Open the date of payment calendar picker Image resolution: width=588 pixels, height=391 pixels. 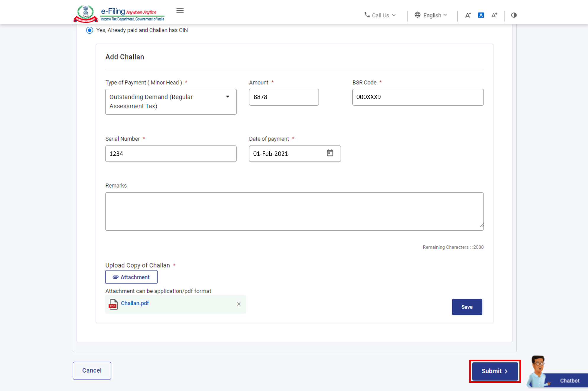330,153
